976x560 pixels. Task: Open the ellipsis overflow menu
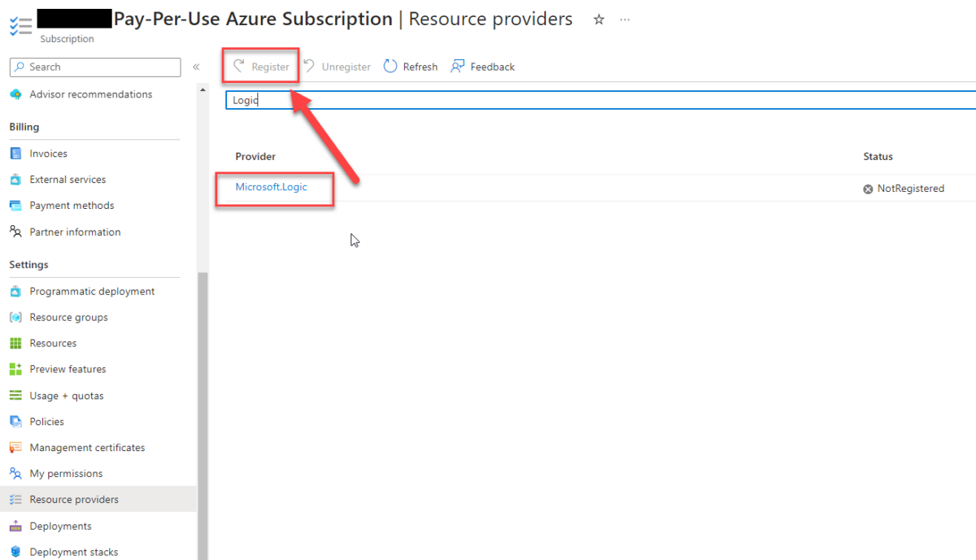[x=625, y=20]
